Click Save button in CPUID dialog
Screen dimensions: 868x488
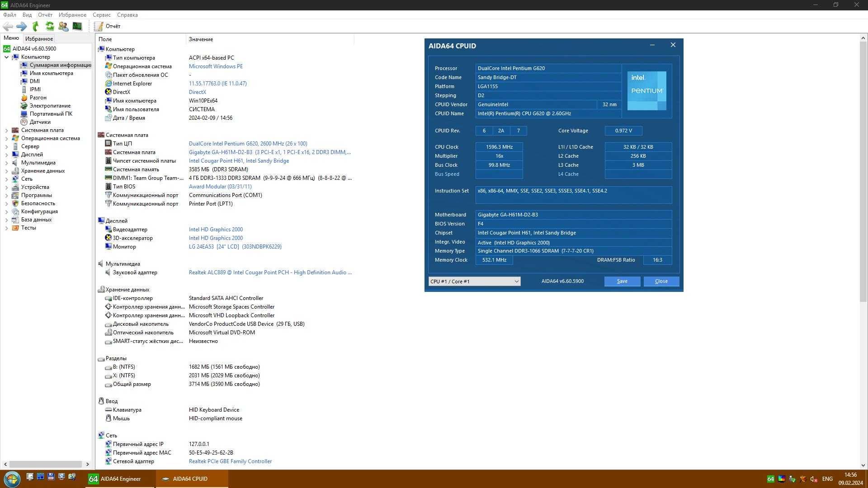point(622,281)
